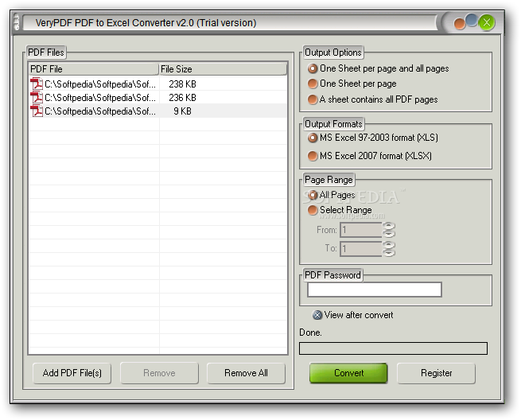The height and width of the screenshot is (420, 521).
Task: Click the '236 KB' file size cell
Action: 182,98
